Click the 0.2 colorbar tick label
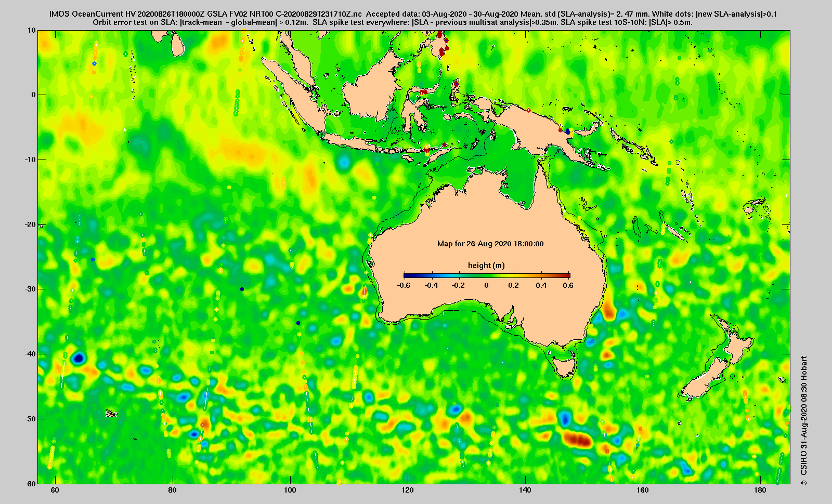Screen dimensions: 832x504 [514, 285]
